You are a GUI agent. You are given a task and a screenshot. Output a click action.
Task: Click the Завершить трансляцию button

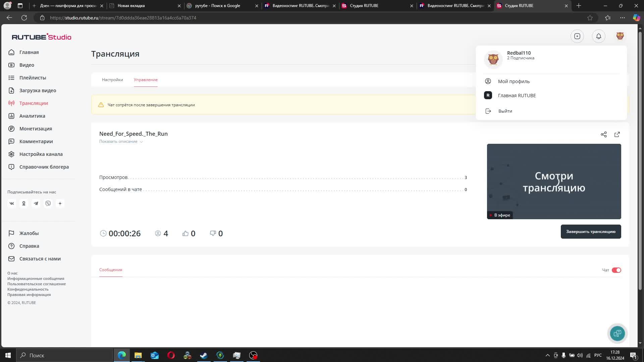591,232
